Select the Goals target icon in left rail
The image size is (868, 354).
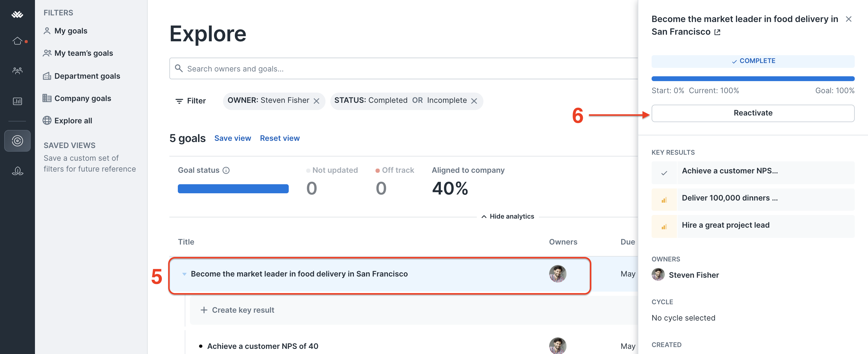click(x=17, y=141)
